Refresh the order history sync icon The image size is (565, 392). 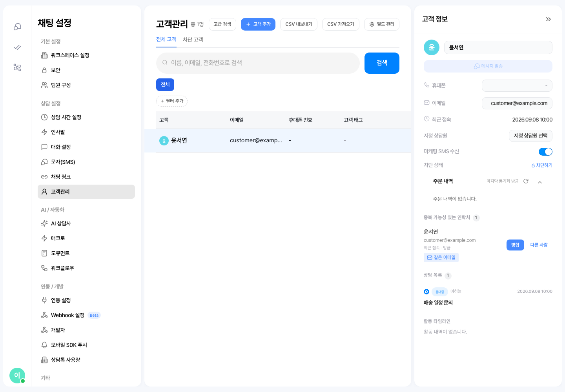coord(526,181)
